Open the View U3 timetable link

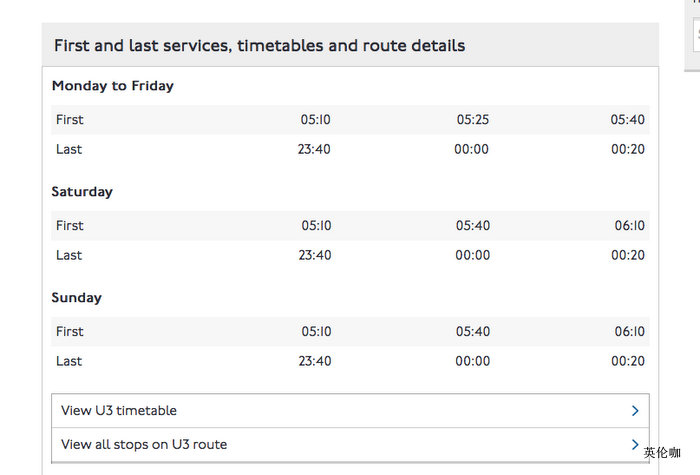click(119, 411)
